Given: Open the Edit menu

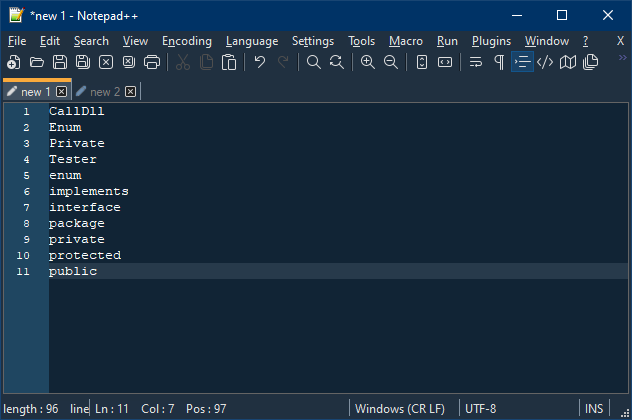Looking at the screenshot, I should click(50, 41).
